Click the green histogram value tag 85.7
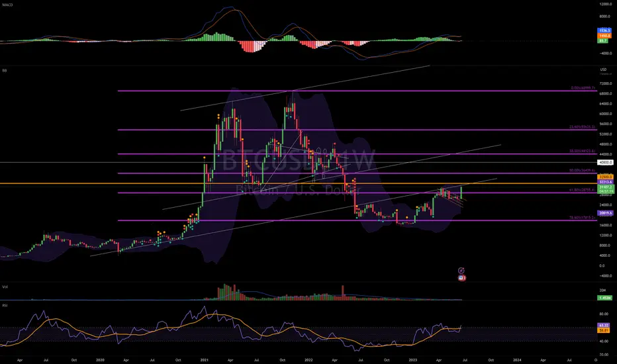The height and width of the screenshot is (364, 617). point(603,40)
